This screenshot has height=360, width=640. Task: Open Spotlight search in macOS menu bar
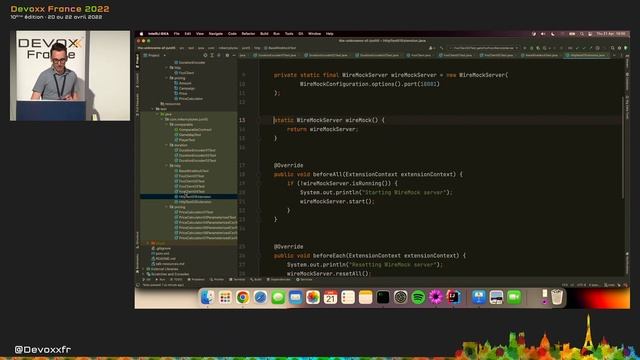582,34
